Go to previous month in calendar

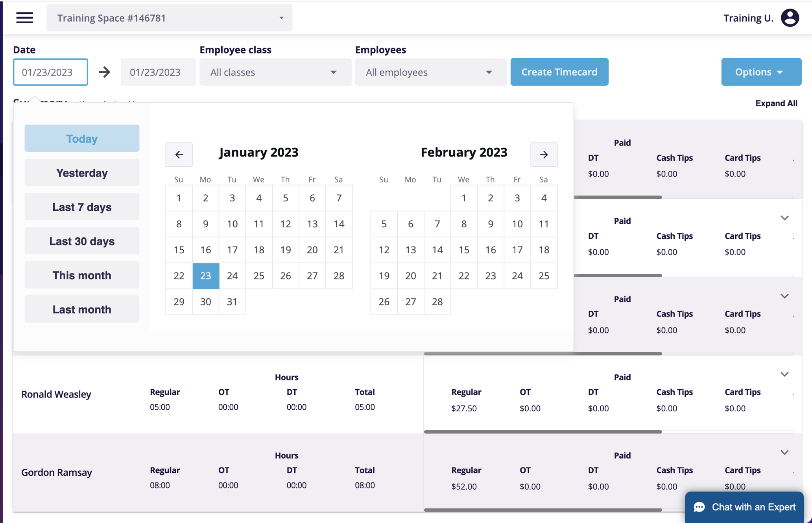click(x=179, y=155)
